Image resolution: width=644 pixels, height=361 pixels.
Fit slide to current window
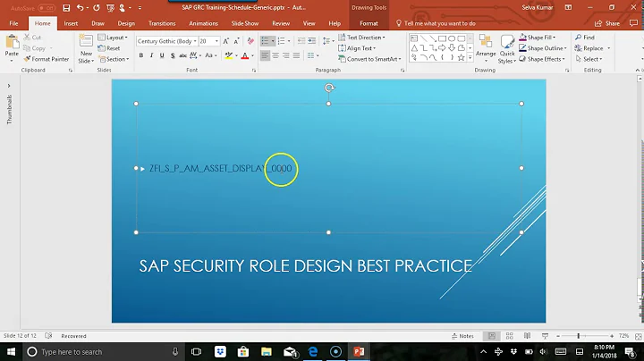[x=639, y=336]
